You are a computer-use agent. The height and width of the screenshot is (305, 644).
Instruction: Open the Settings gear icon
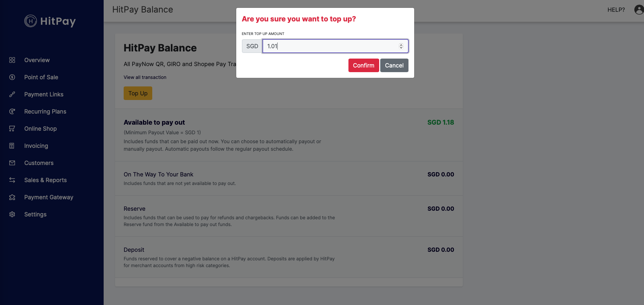(12, 214)
